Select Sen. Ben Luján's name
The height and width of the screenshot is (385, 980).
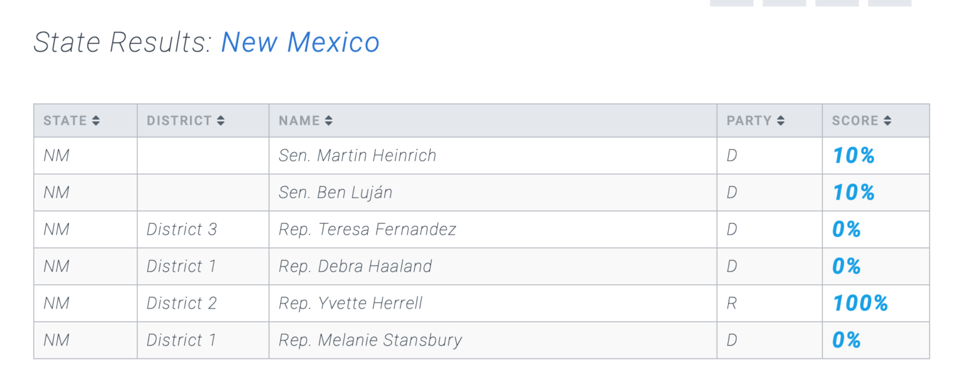tap(336, 192)
